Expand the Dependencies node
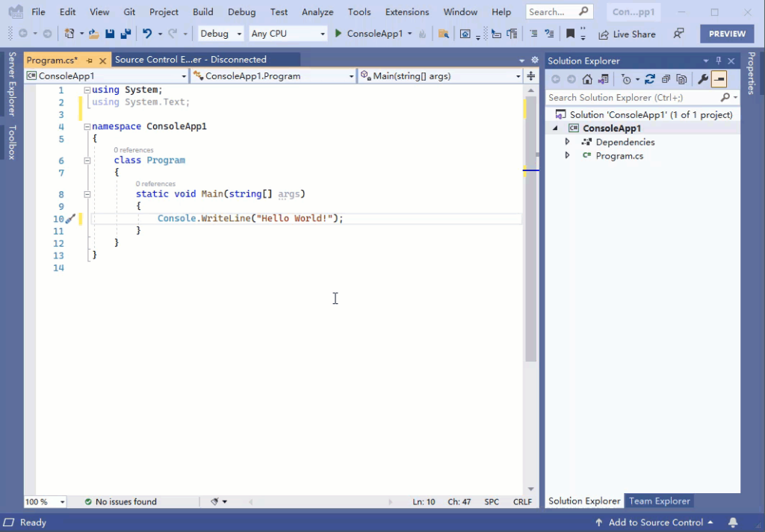The width and height of the screenshot is (765, 532). [567, 142]
